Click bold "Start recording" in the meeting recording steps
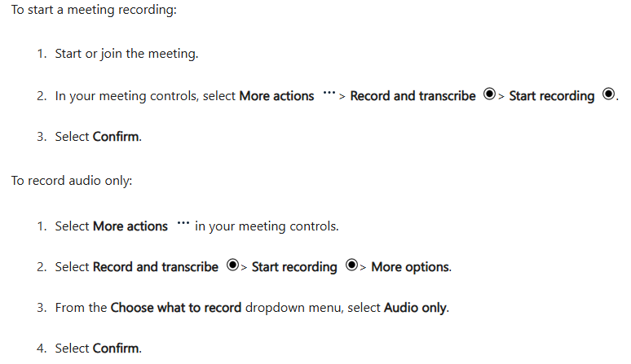 552,96
